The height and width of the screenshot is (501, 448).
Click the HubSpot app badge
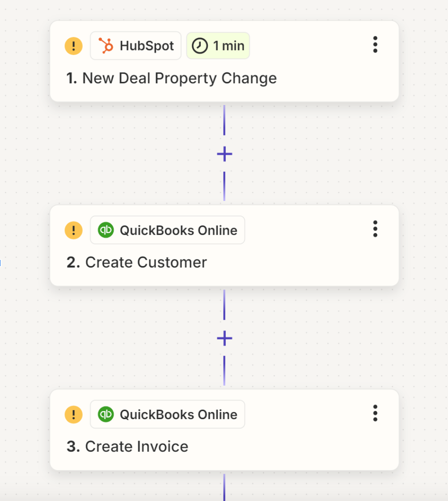pos(136,46)
